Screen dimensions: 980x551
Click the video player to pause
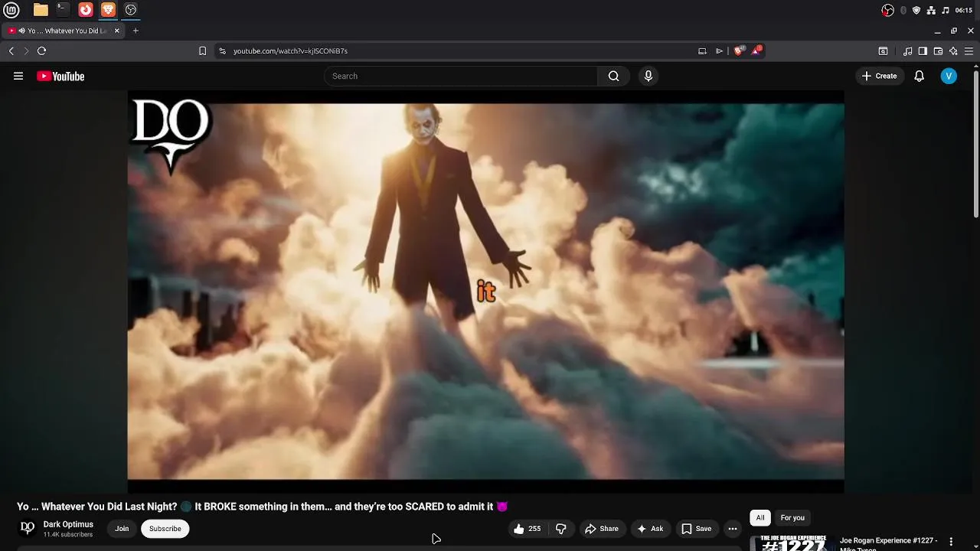pyautogui.click(x=485, y=291)
